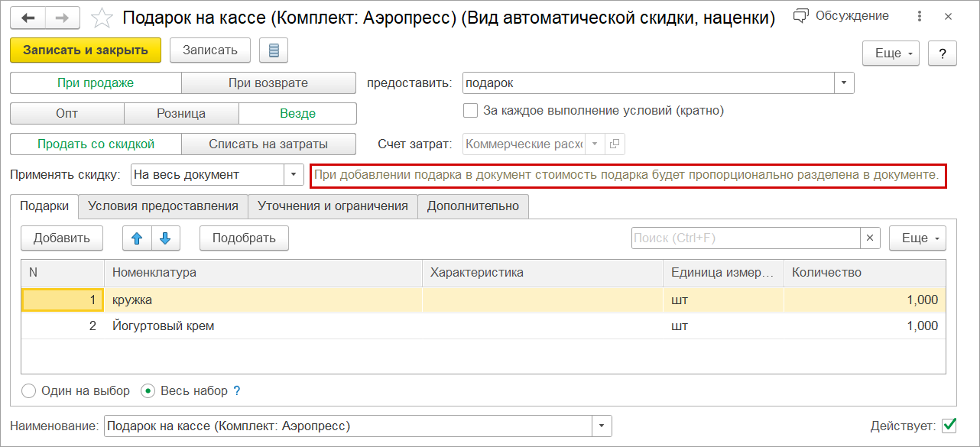Screen dimensions: 980x447
Task: Toggle the Действует checkbox
Action: click(x=949, y=425)
